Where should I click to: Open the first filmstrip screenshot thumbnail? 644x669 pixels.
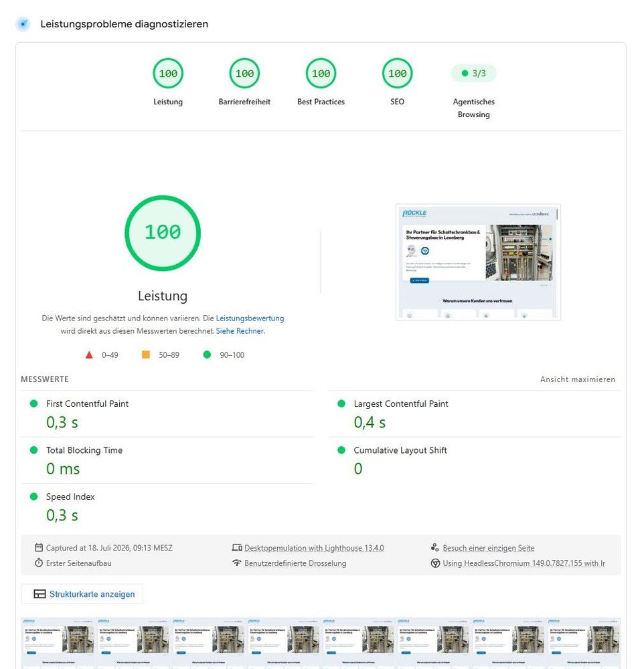coord(58,643)
